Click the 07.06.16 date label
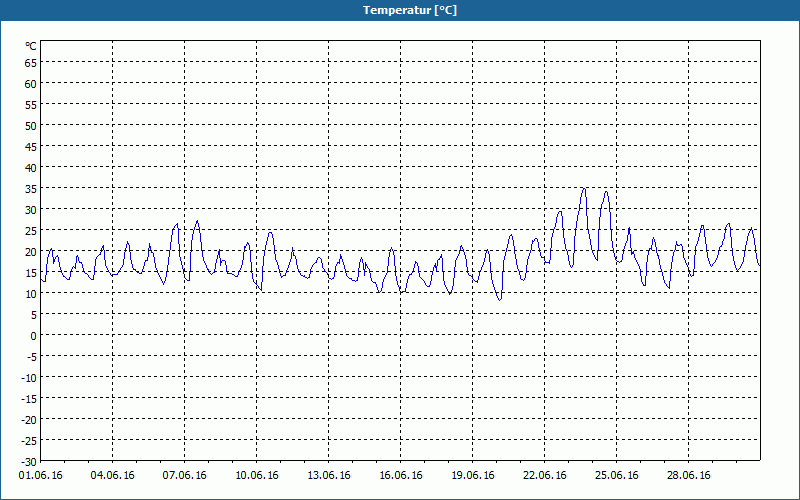 (x=184, y=476)
